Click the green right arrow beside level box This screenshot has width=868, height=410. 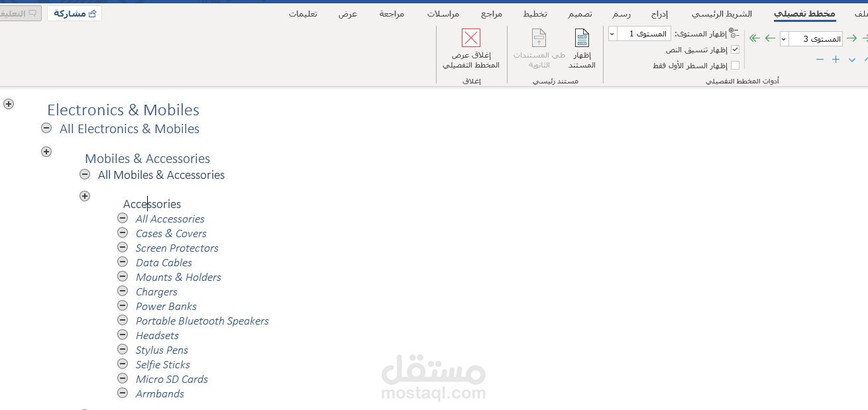852,38
